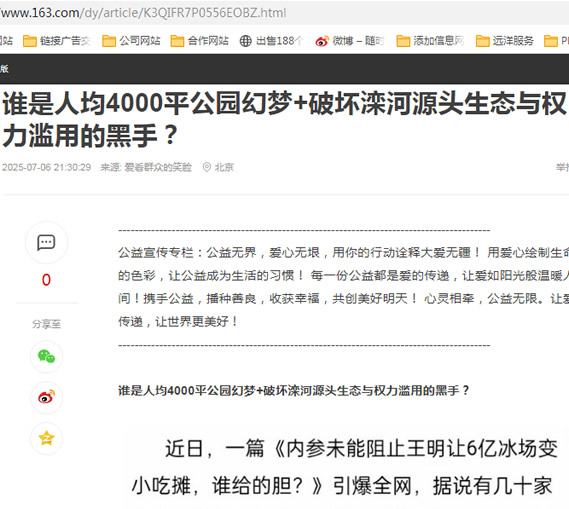Open the 远洋服务 bookmarks folder
The width and height of the screenshot is (569, 509).
504,41
